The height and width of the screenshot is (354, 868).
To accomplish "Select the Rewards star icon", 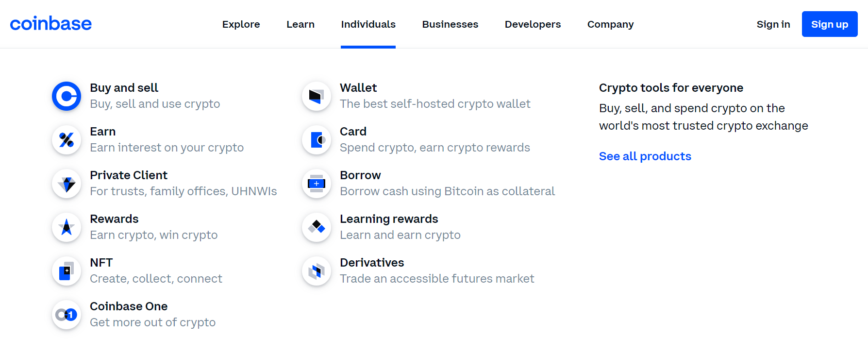I will 66,227.
